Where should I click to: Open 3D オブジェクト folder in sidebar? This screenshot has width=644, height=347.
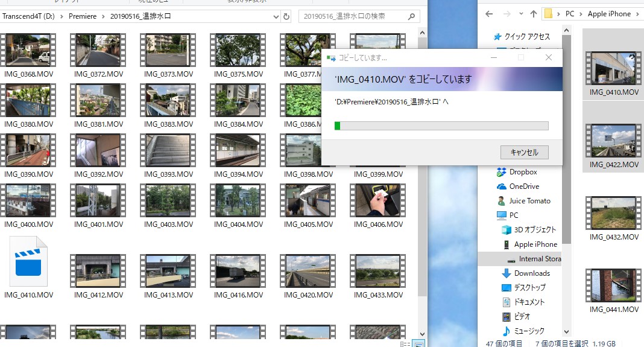point(534,230)
